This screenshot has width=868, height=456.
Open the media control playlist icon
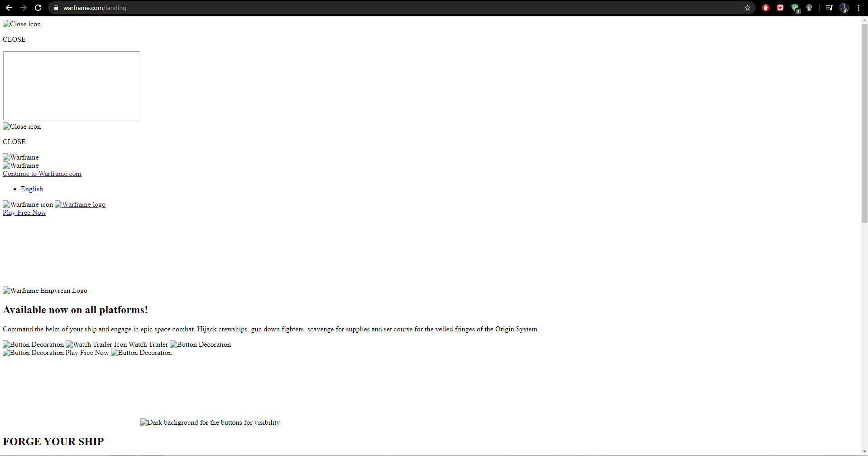(x=829, y=8)
